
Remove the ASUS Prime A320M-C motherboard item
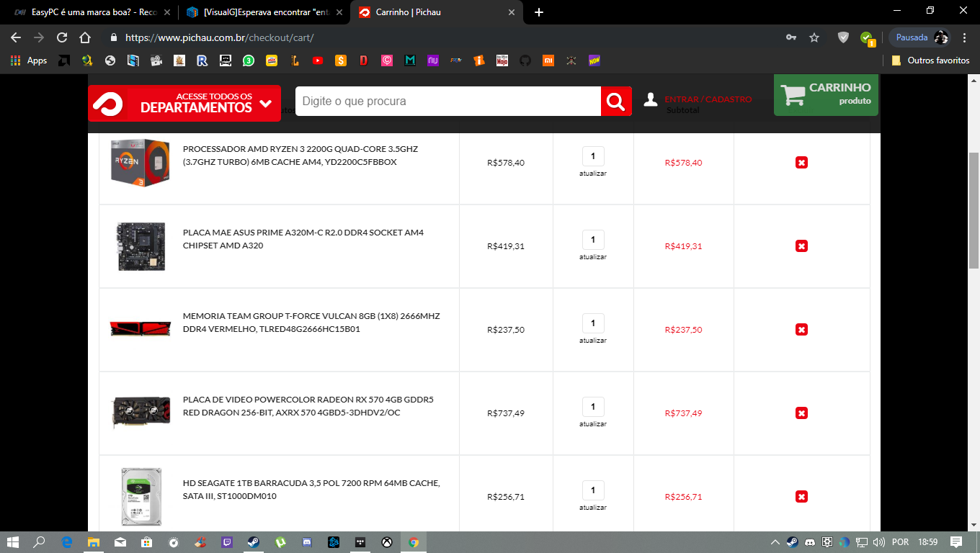[x=801, y=246]
